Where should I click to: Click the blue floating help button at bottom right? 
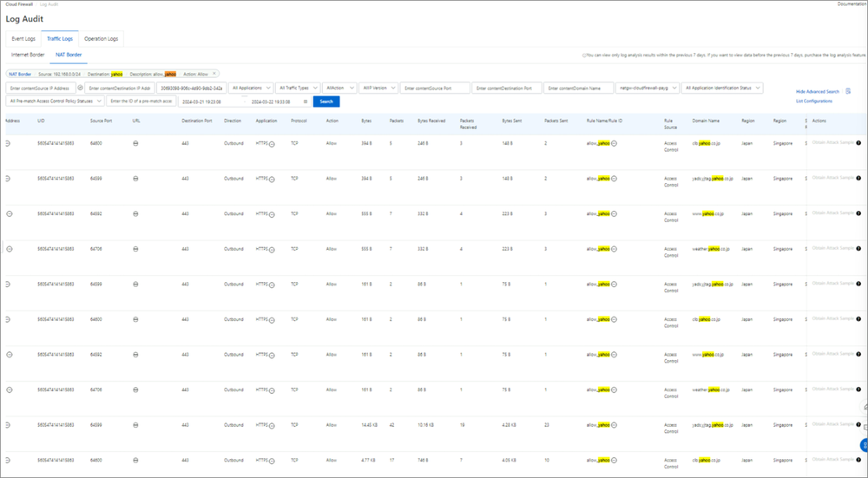pyautogui.click(x=863, y=445)
